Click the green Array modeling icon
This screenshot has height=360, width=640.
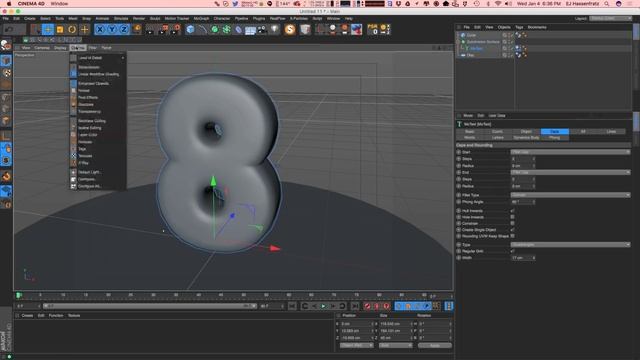227,29
